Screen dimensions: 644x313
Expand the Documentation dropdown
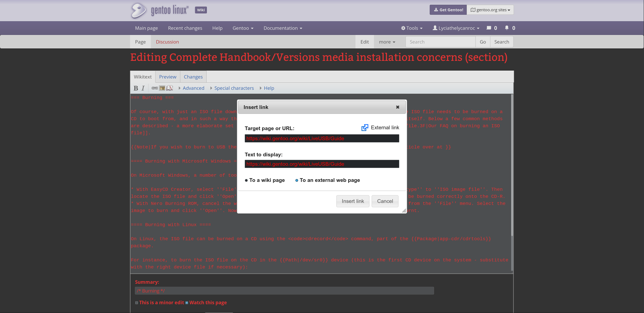tap(283, 28)
